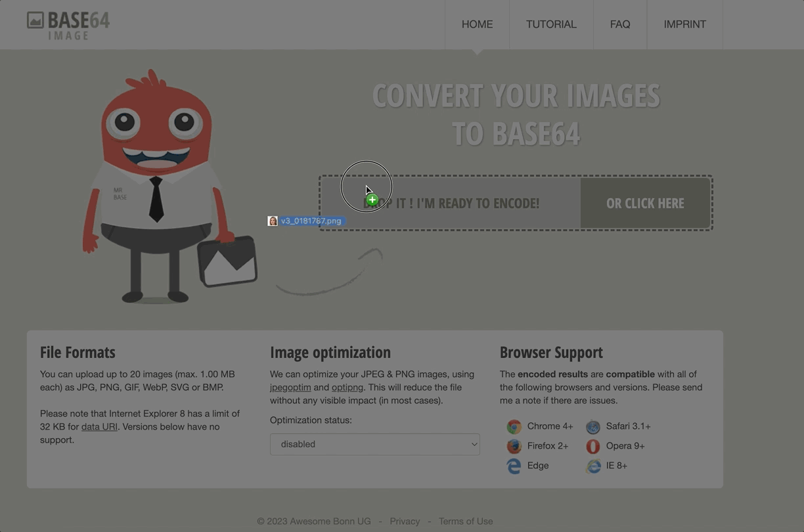This screenshot has width=804, height=532.
Task: Click the Firefox 2+ text
Action: pos(548,446)
